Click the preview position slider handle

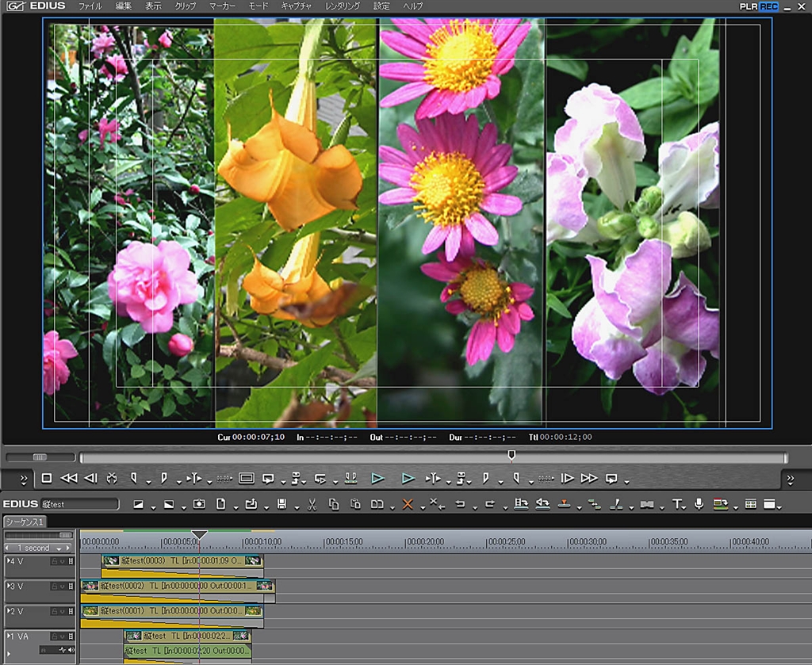point(511,455)
